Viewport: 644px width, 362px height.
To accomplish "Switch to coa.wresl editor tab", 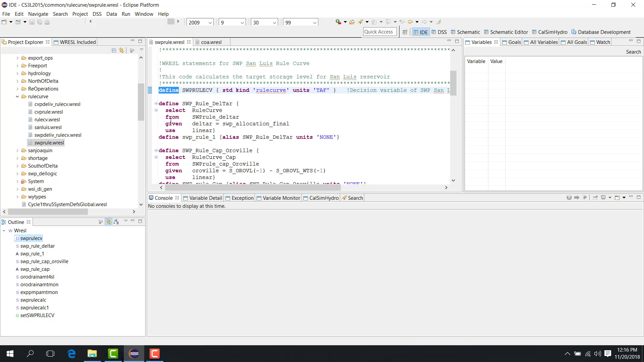I will pos(211,42).
